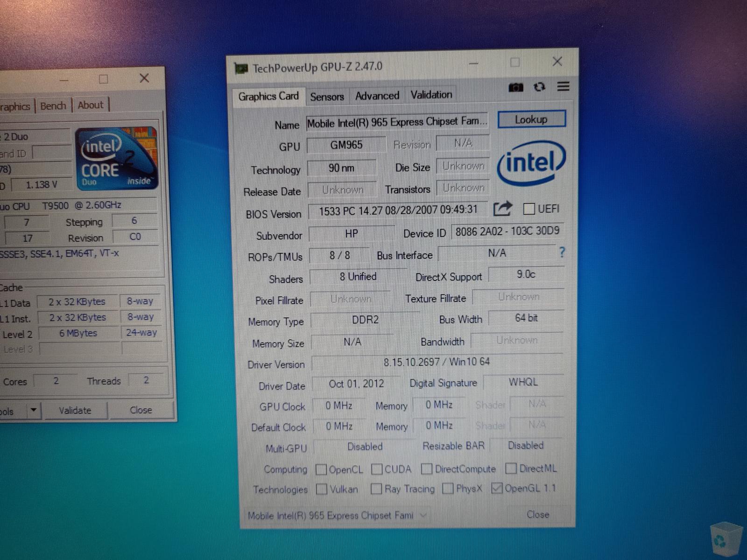Toggle the Vulkan checkbox

322,489
